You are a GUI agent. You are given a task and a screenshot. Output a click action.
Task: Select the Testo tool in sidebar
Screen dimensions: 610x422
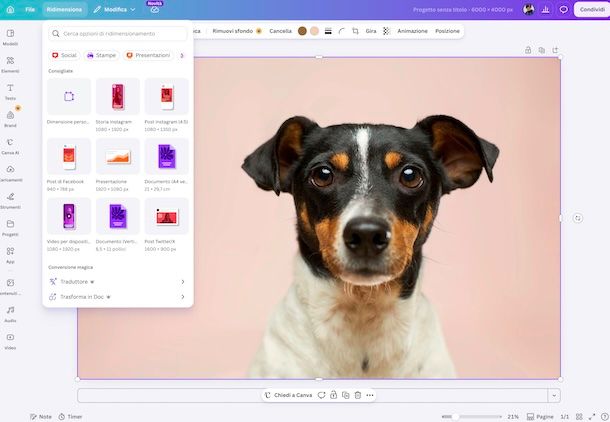pyautogui.click(x=11, y=91)
